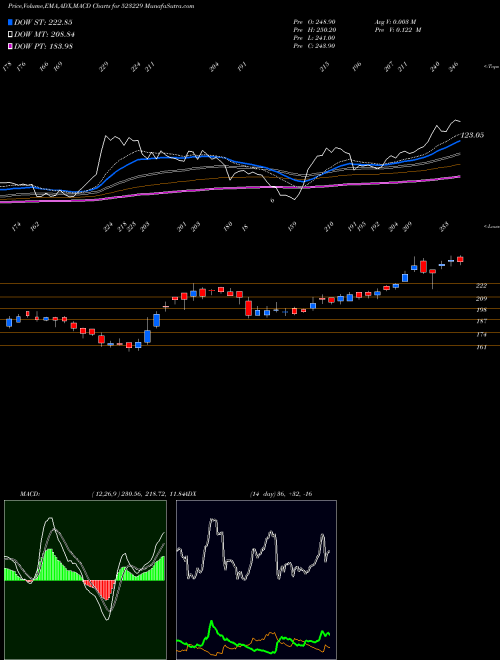Click the 'Pre C: 243.99' close value
This screenshot has height=660, width=500.
click(314, 46)
